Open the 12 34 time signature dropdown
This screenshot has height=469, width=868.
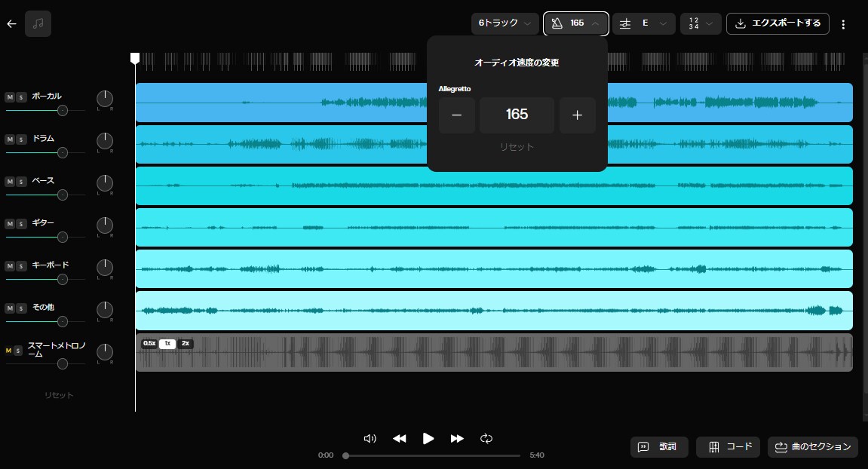pyautogui.click(x=701, y=23)
